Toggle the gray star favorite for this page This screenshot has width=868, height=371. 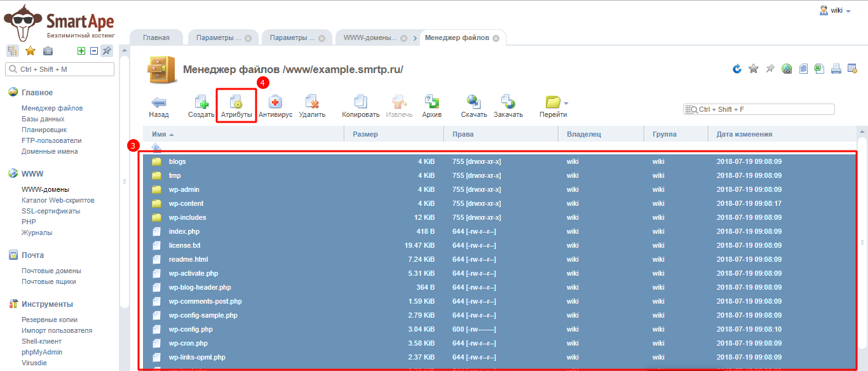tap(754, 69)
